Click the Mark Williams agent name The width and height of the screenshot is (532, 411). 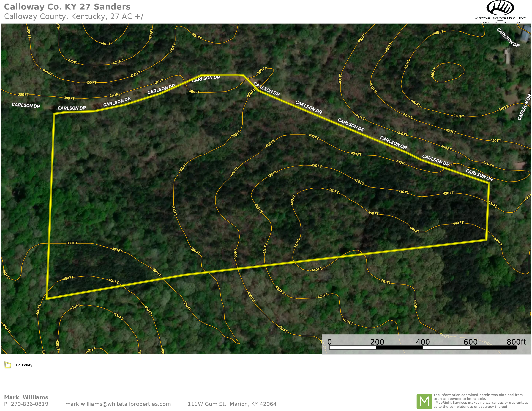click(26, 397)
